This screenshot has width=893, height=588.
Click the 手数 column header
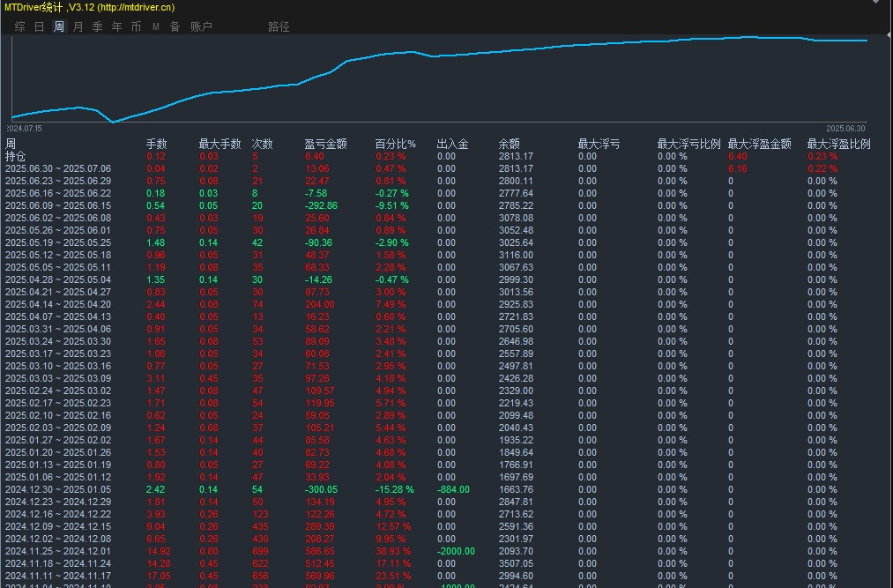157,144
